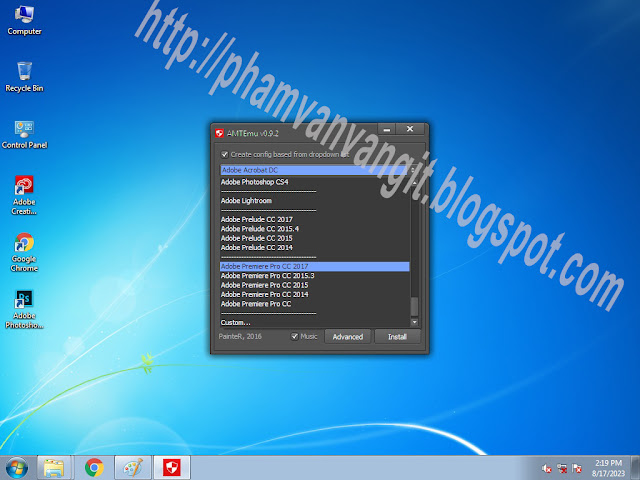Open the taskbar clock showing 2:19 PM
Screen dimensions: 640x480
(x=608, y=468)
